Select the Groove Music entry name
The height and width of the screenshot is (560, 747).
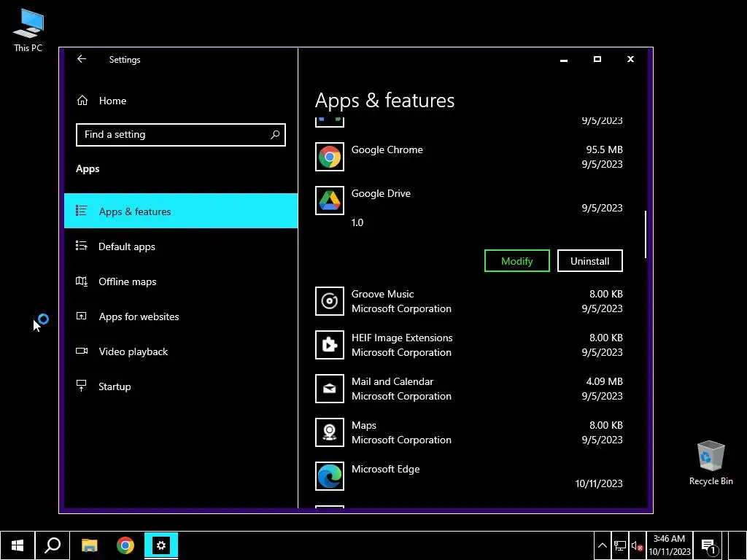(382, 294)
